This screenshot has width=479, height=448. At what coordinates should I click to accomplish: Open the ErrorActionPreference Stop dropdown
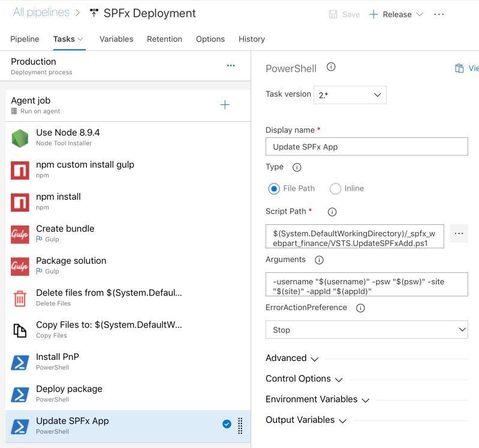click(x=366, y=329)
